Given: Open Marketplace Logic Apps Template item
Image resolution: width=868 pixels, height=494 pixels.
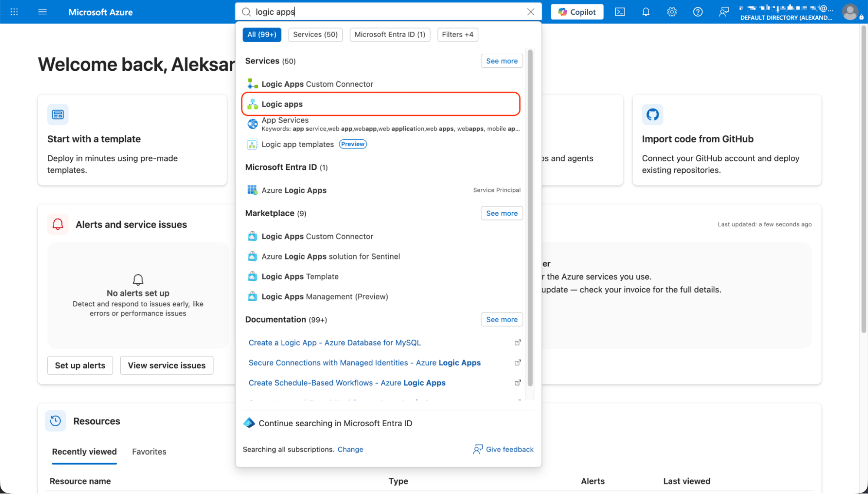Looking at the screenshot, I should pos(383,277).
